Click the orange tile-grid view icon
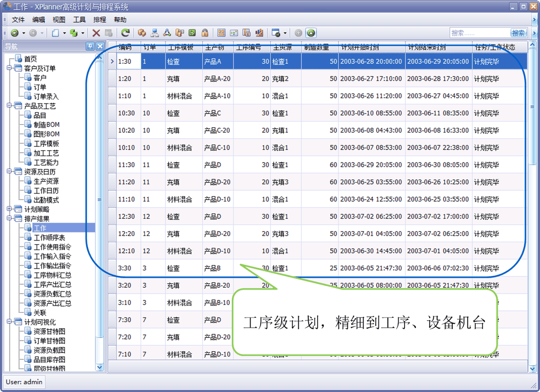540x392 pixels. point(221,33)
